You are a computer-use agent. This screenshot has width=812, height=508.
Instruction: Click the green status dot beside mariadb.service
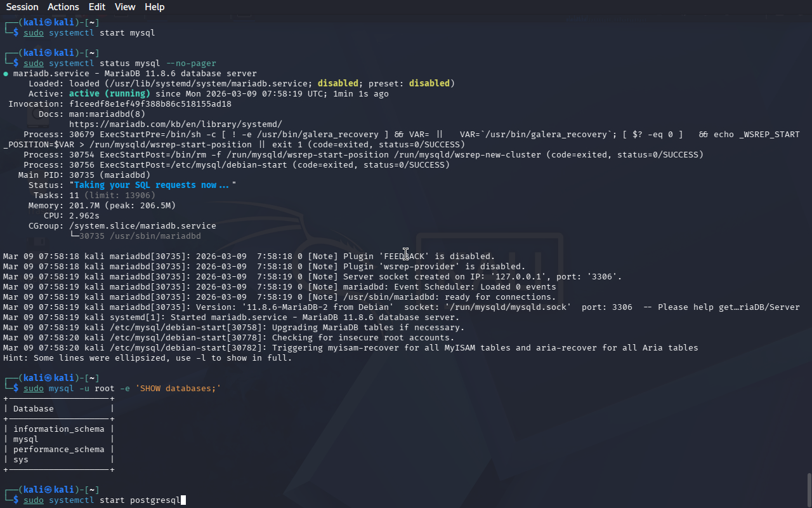tap(6, 74)
